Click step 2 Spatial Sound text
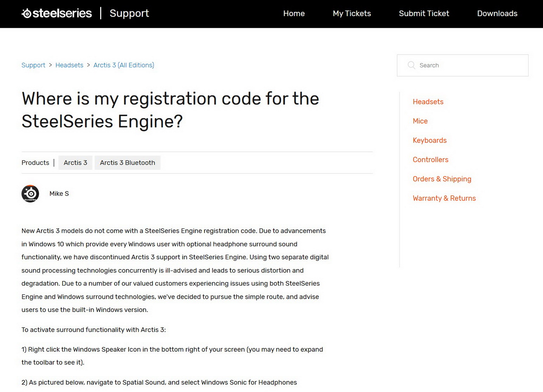 tap(159, 382)
